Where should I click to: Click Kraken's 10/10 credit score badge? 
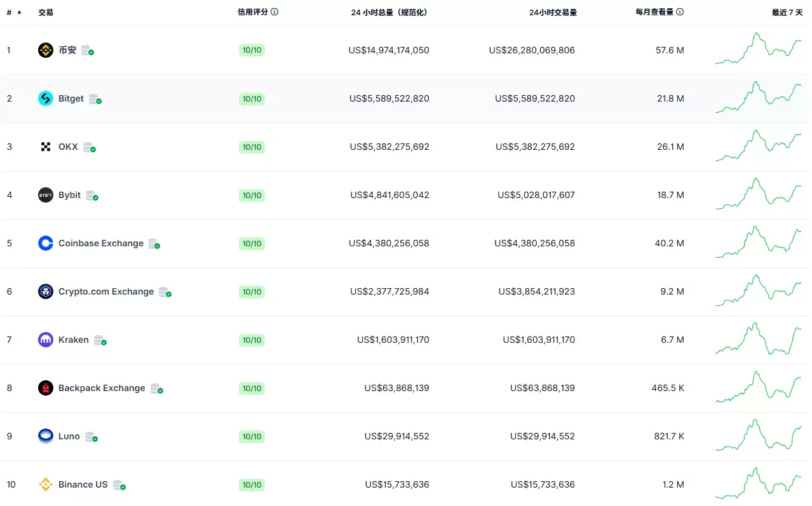252,340
